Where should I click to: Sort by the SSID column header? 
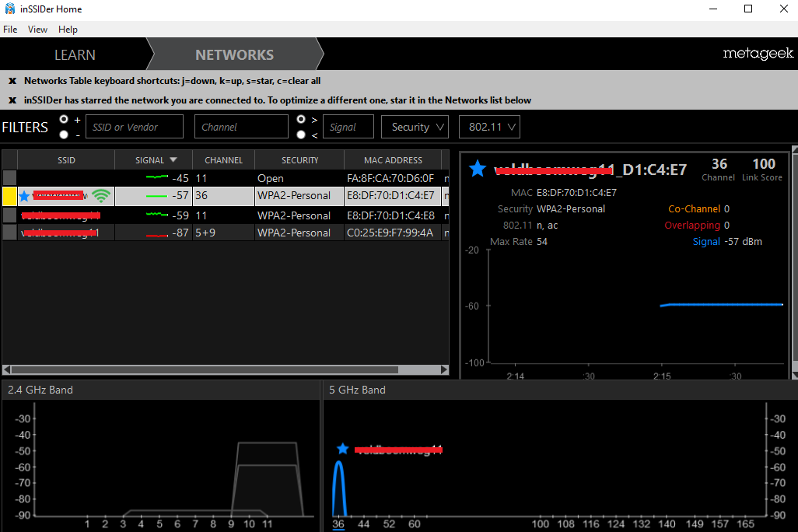[66, 160]
